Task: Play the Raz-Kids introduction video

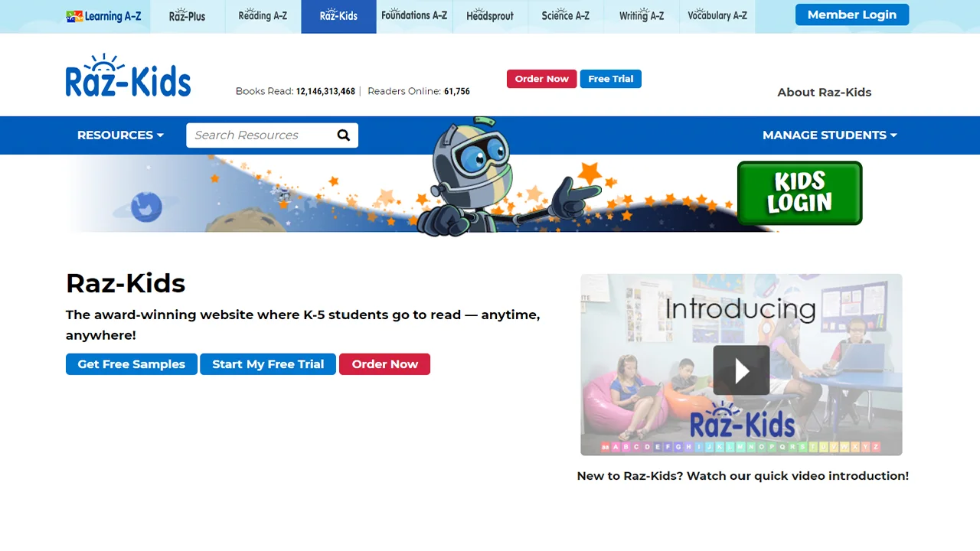Action: pos(741,370)
